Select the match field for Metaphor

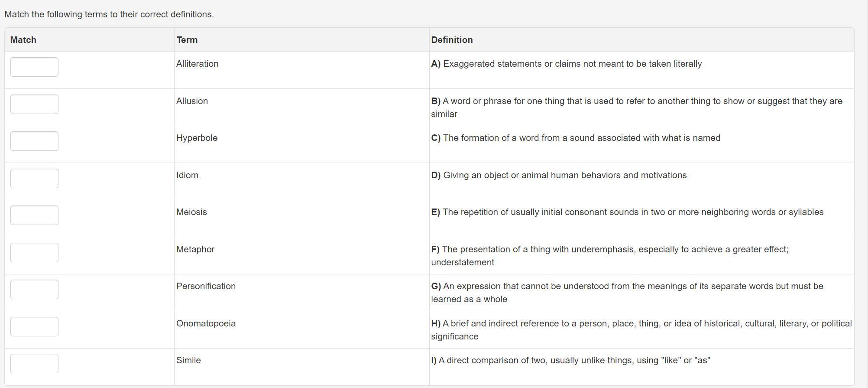[34, 253]
